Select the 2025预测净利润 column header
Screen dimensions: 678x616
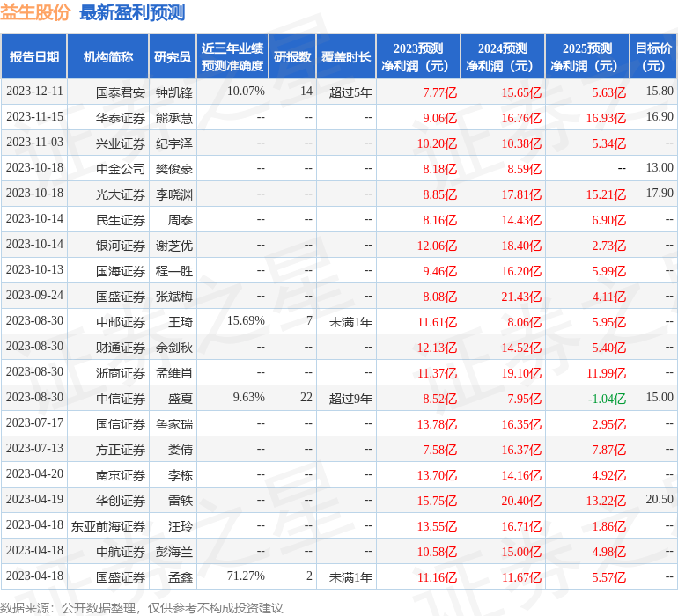coord(587,56)
